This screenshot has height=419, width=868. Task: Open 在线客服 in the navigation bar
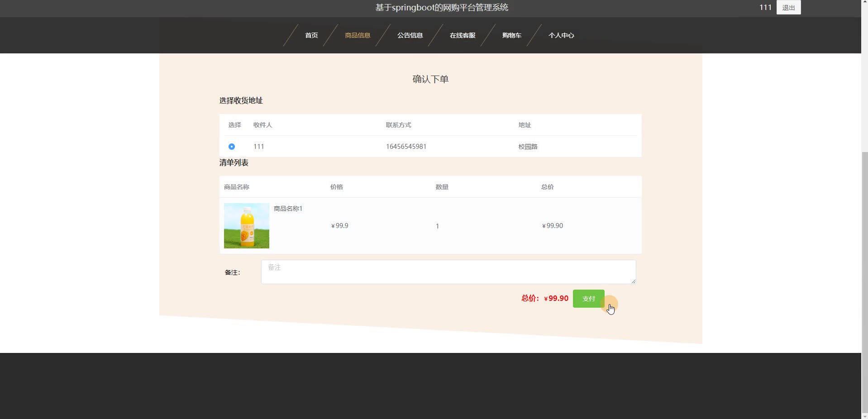click(x=463, y=35)
